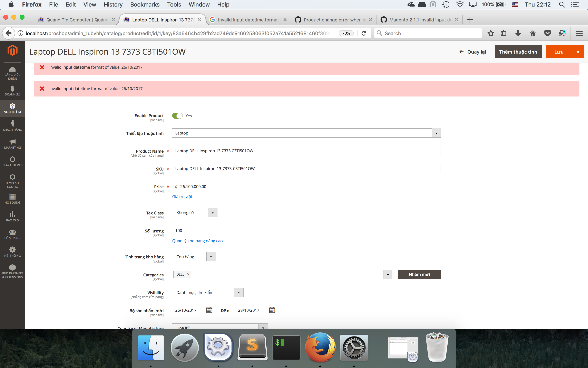Open Marketing sidebar menu

click(x=12, y=144)
